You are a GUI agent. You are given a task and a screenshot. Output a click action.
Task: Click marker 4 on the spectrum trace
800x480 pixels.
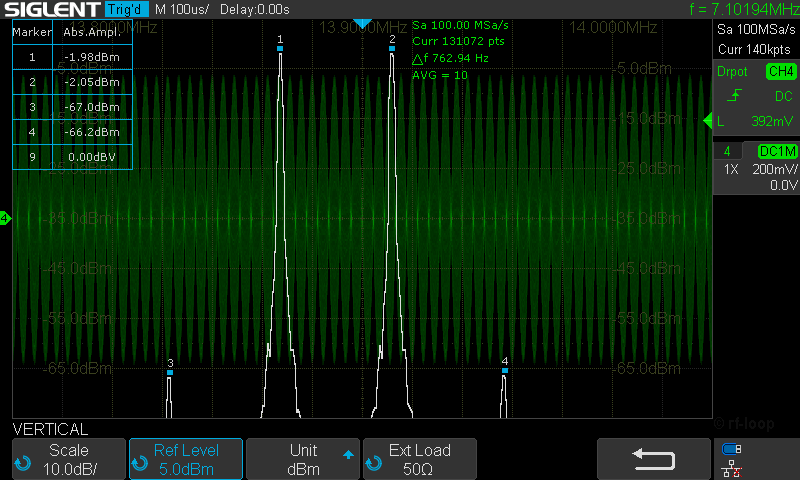[505, 370]
